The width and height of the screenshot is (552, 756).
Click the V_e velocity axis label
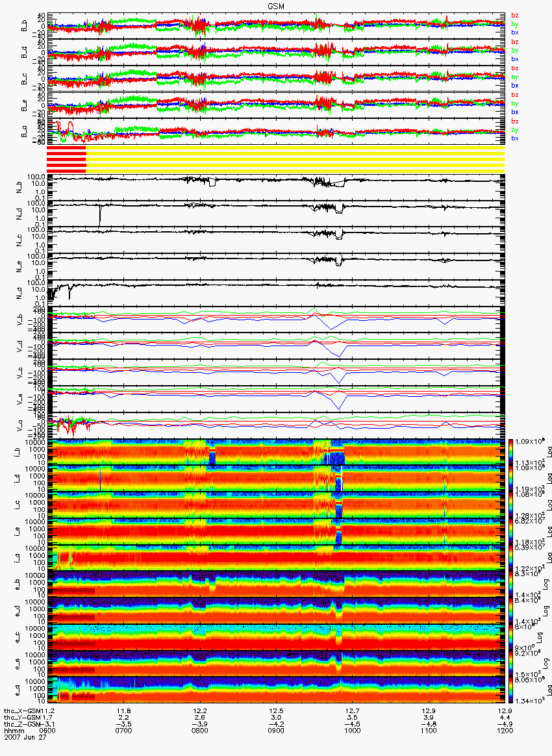point(19,398)
